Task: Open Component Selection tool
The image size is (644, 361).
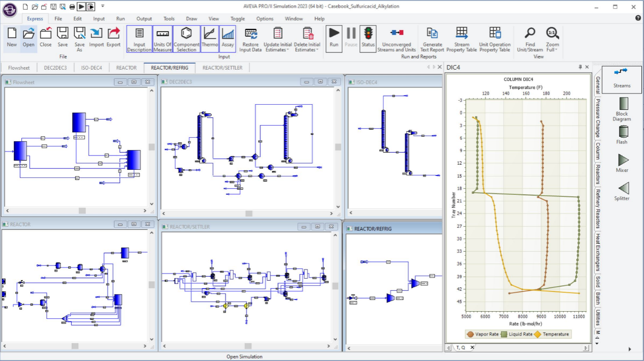Action: coord(186,39)
